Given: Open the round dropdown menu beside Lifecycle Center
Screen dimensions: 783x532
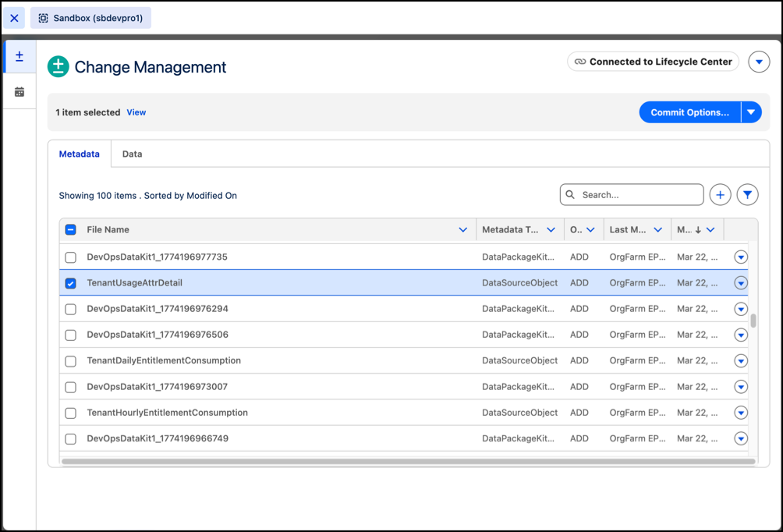Looking at the screenshot, I should pyautogui.click(x=759, y=62).
